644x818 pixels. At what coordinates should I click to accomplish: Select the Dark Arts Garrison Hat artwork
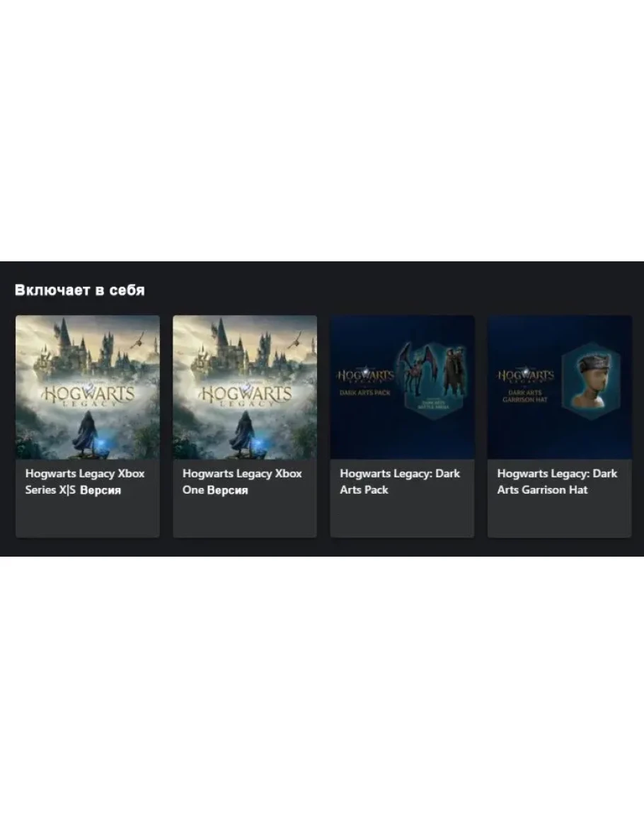click(x=560, y=387)
